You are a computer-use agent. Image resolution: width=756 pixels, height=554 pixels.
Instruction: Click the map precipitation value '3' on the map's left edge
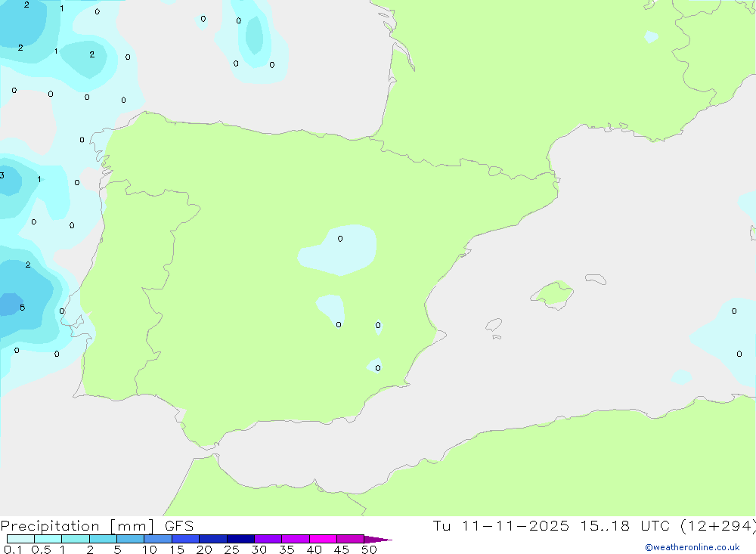pos(2,175)
